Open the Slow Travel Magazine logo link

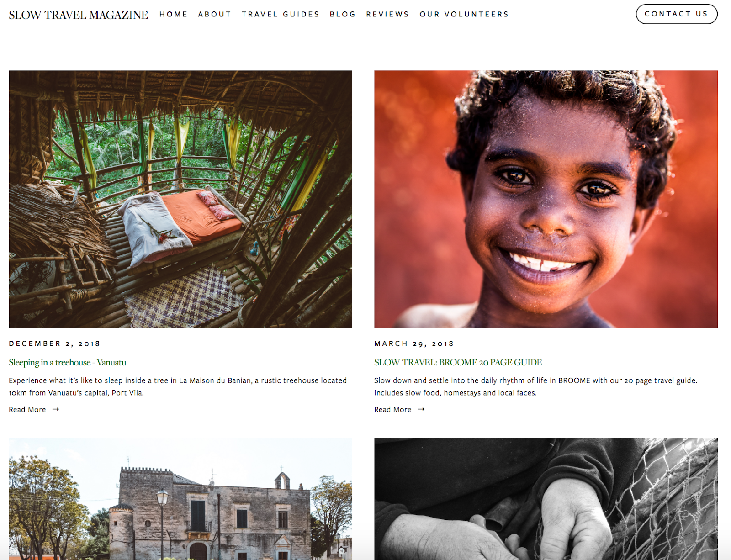click(79, 15)
